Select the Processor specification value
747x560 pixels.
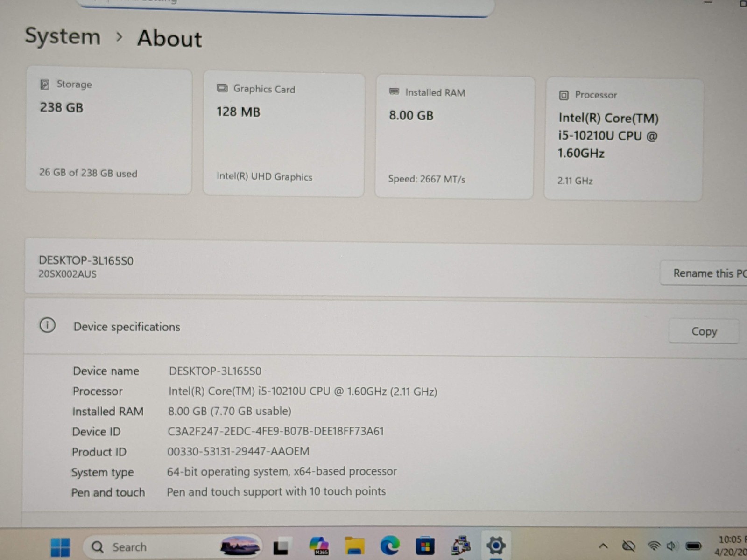[303, 391]
